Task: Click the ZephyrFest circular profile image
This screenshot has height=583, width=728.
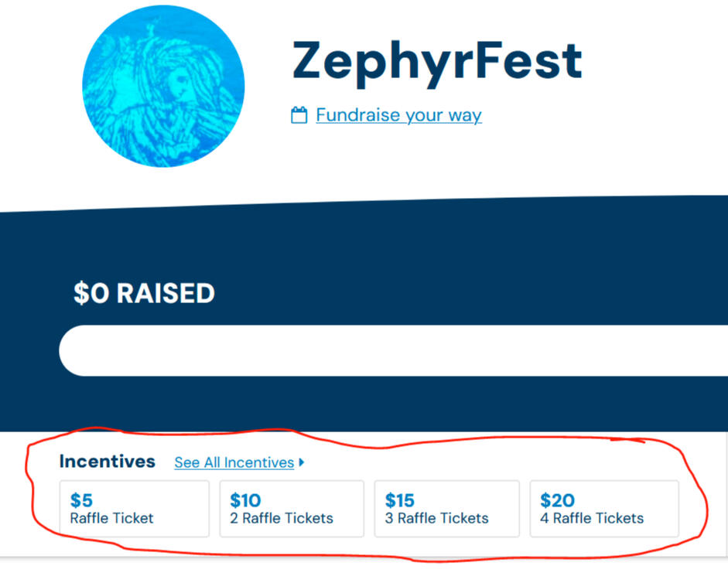Action: (x=163, y=86)
